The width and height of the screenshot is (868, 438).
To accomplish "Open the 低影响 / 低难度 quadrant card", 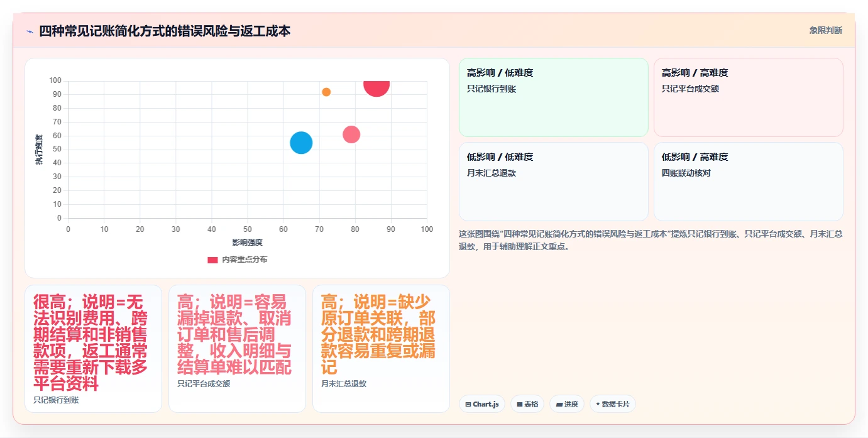I will coord(553,182).
